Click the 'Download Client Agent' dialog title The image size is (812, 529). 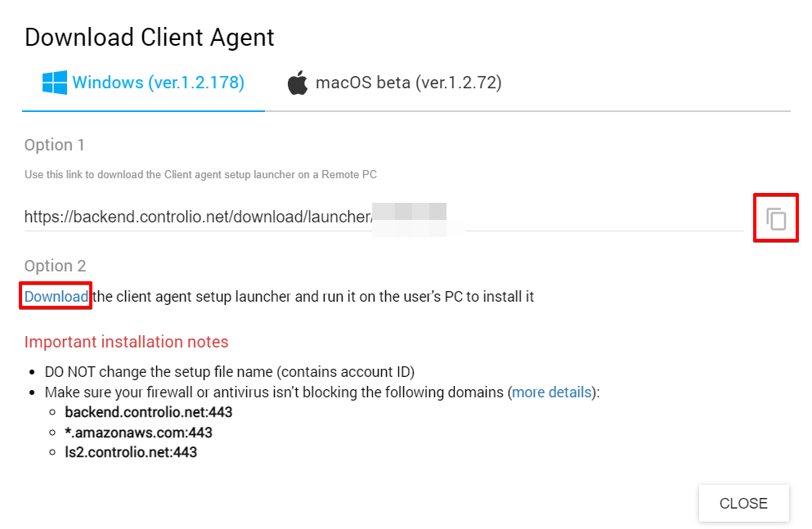(x=150, y=37)
